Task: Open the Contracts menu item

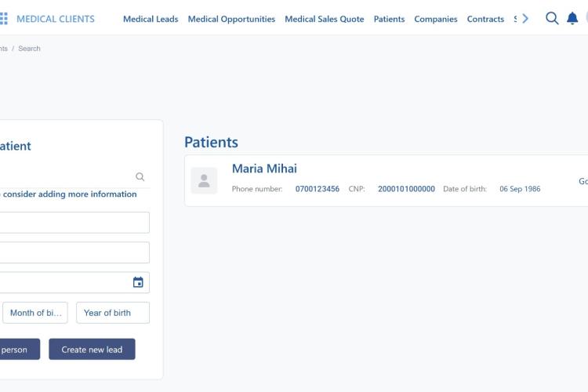Action: click(x=485, y=19)
